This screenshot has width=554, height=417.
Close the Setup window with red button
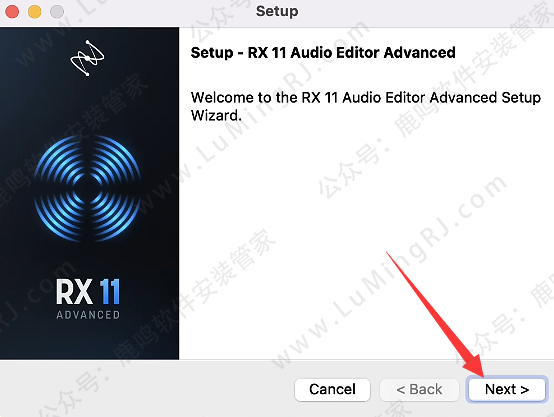pyautogui.click(x=12, y=11)
